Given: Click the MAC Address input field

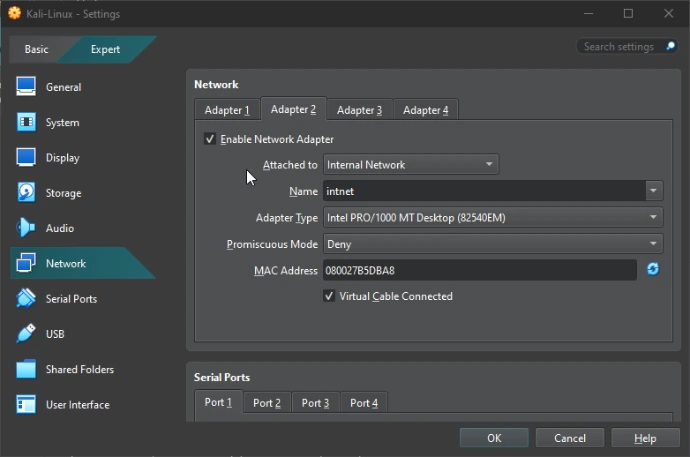Looking at the screenshot, I should 480,270.
